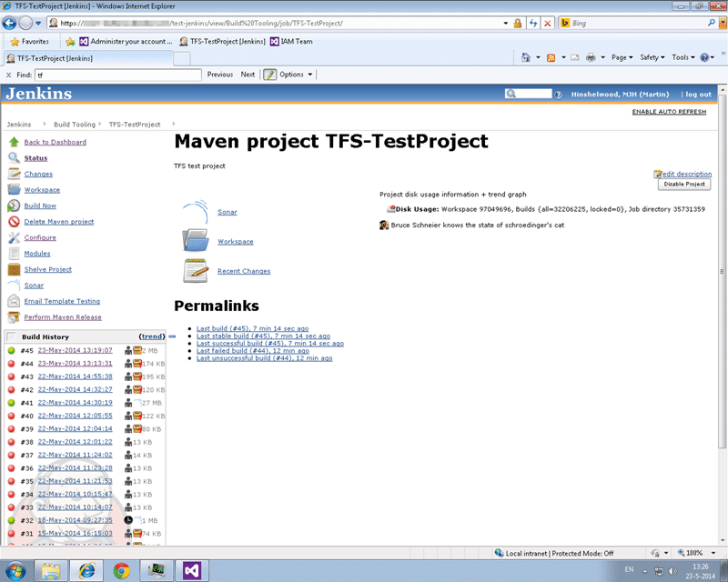Click the Email Template Testing envelope icon
The height and width of the screenshot is (582, 728).
click(14, 301)
